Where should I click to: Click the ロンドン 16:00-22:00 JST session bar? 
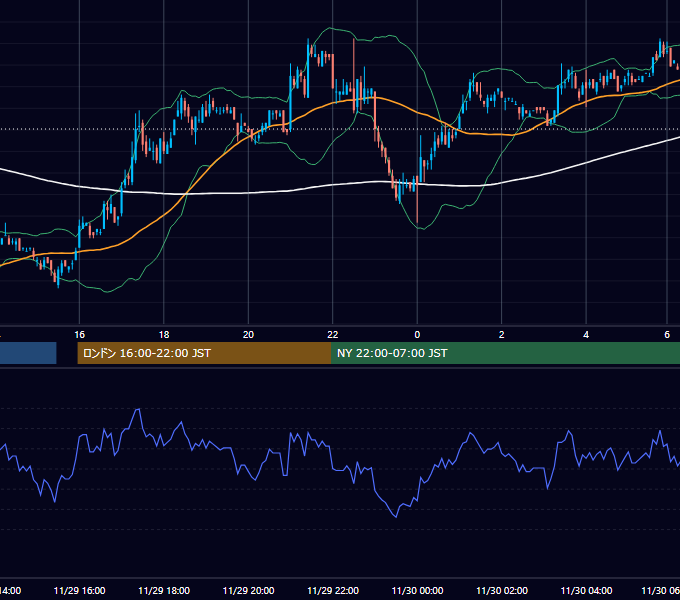tap(204, 353)
